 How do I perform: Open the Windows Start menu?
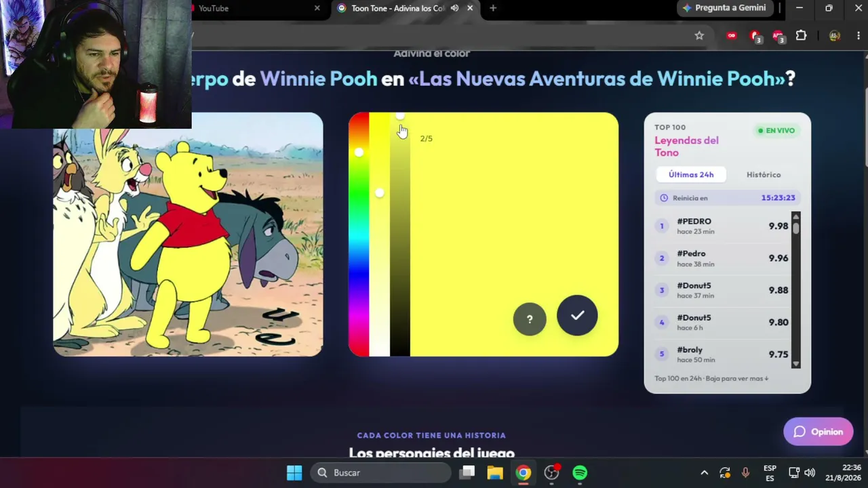point(294,472)
